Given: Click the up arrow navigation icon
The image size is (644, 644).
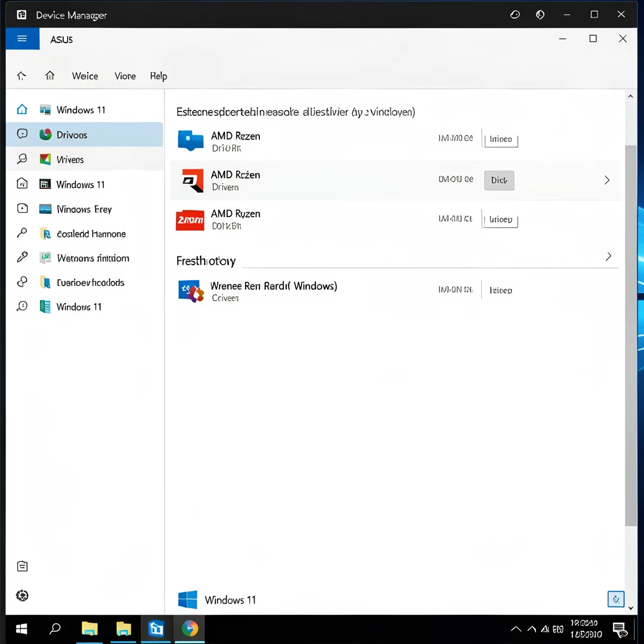Looking at the screenshot, I should point(21,76).
